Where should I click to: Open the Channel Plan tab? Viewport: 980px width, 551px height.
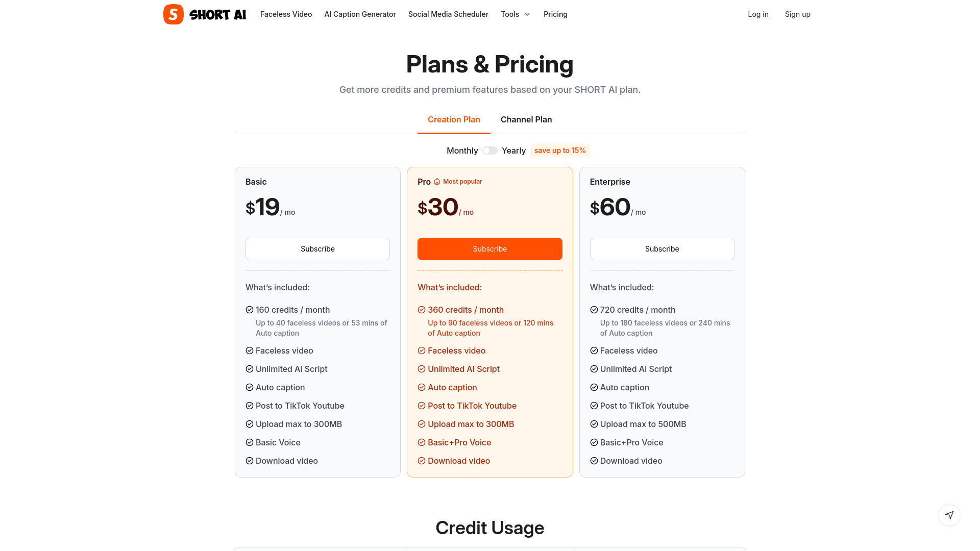tap(526, 119)
